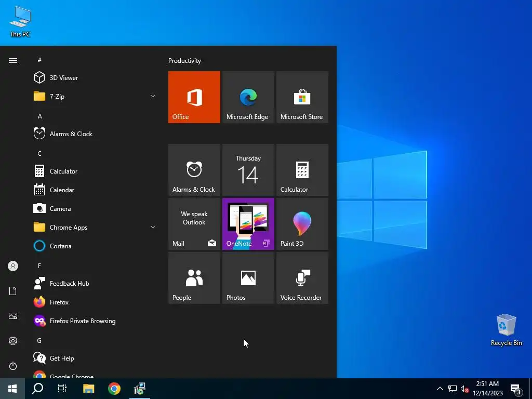
Task: Click the People tile
Action: point(194,278)
